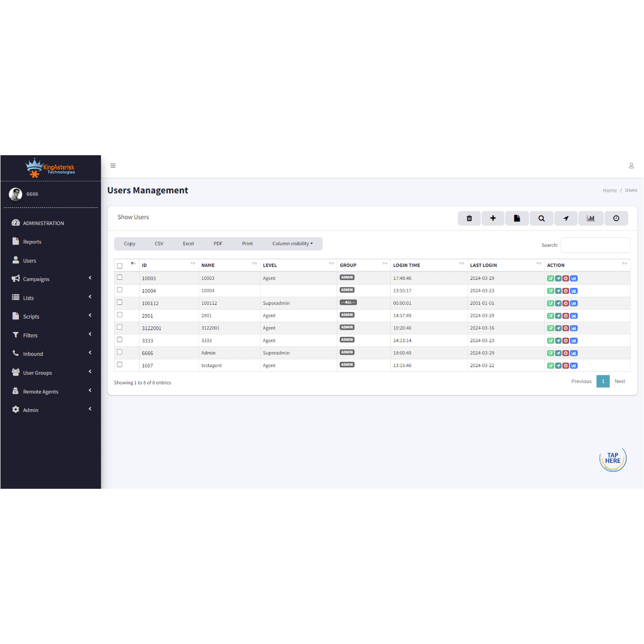Check the box for user 10004

pyautogui.click(x=120, y=290)
